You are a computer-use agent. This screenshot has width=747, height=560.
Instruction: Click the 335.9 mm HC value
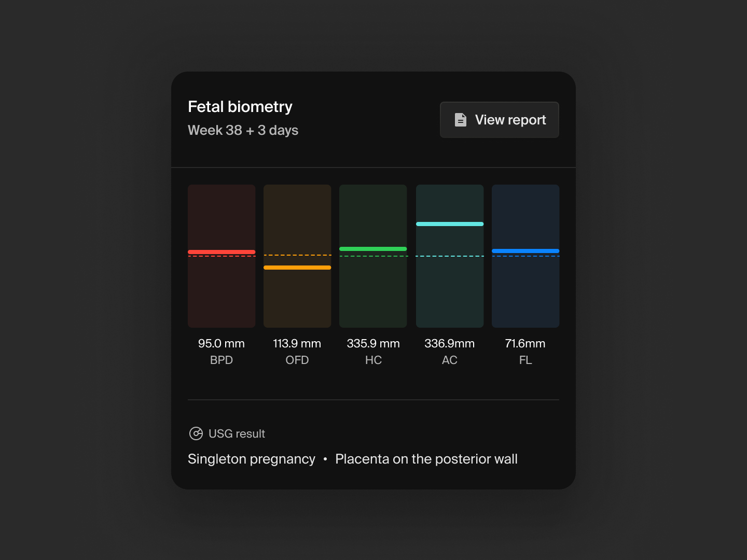pos(373,343)
